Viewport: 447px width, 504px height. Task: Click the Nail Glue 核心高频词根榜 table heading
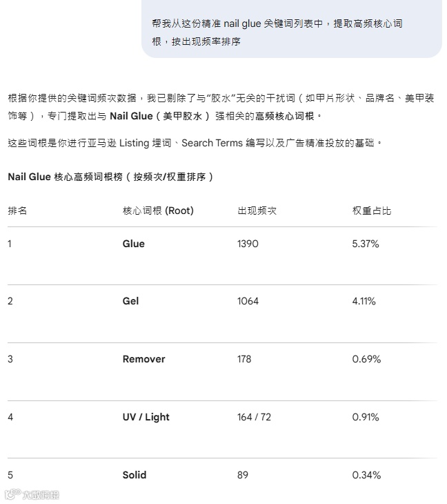[x=110, y=177]
